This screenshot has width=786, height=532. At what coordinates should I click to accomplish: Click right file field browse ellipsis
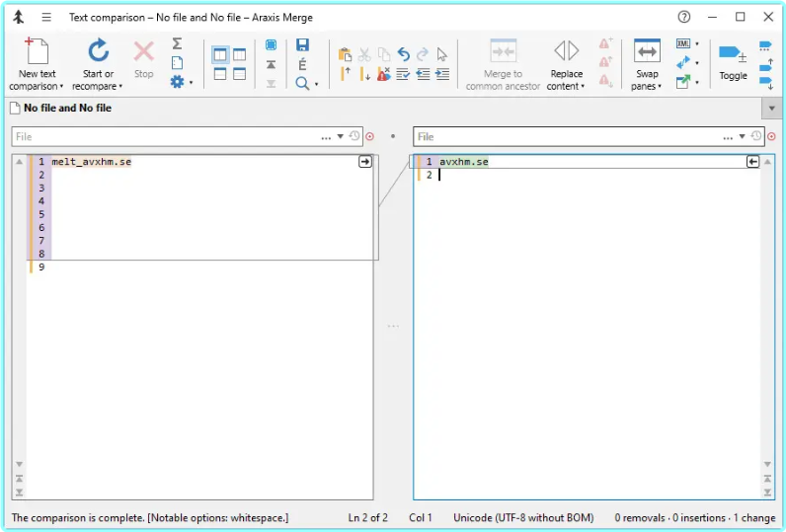[x=728, y=137]
